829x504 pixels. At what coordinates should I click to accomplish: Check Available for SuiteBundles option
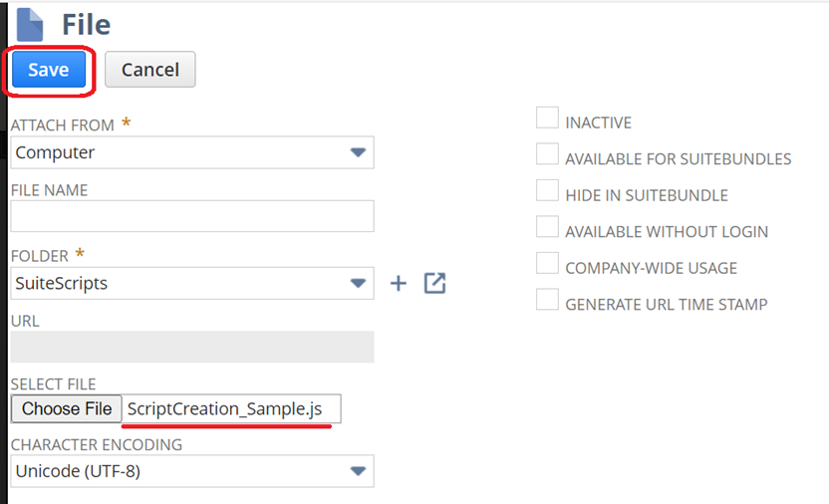[x=547, y=154]
